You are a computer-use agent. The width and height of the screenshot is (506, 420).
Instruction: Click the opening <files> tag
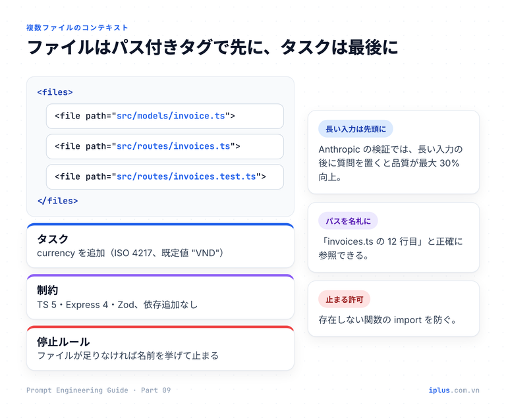click(55, 92)
